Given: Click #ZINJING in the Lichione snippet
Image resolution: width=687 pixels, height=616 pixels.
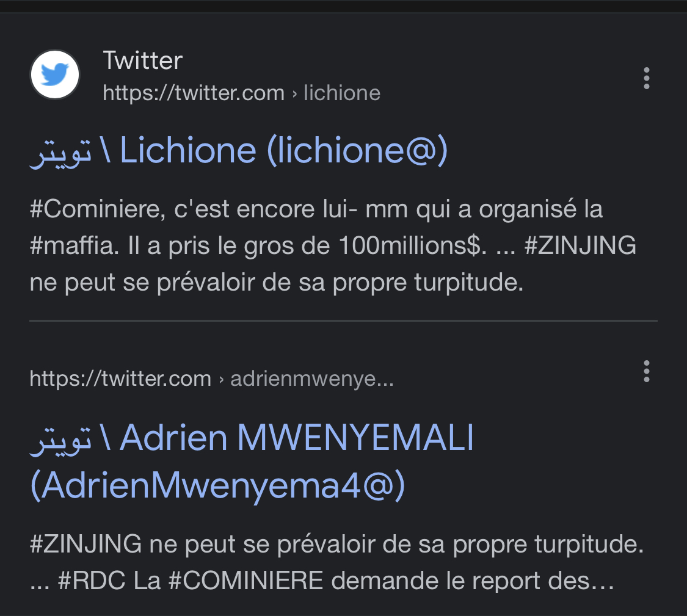Looking at the screenshot, I should pyautogui.click(x=580, y=245).
